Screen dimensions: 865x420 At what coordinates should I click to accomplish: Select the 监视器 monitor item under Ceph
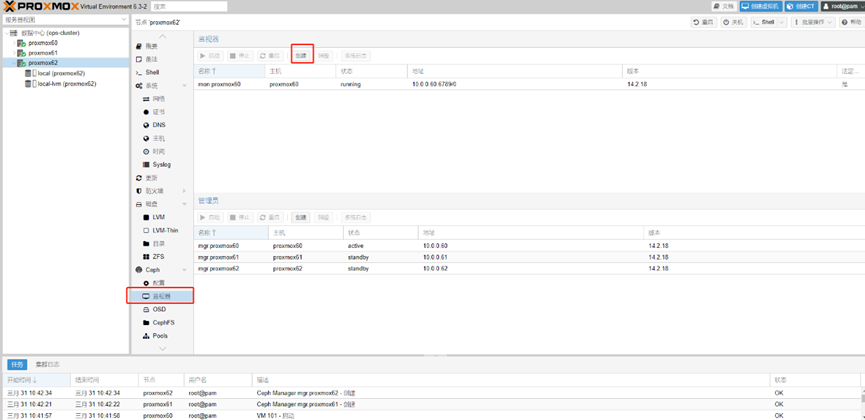(x=161, y=296)
